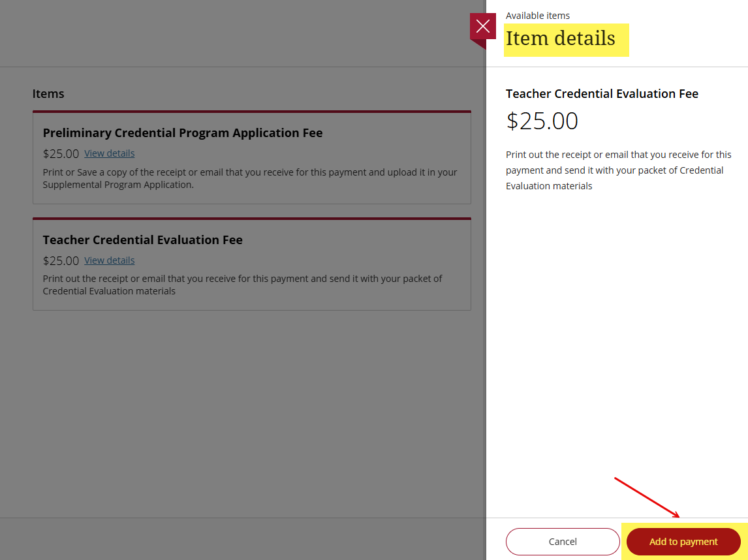
Task: Open View details for Teacher Credential Evaluation Fee
Action: pos(109,260)
